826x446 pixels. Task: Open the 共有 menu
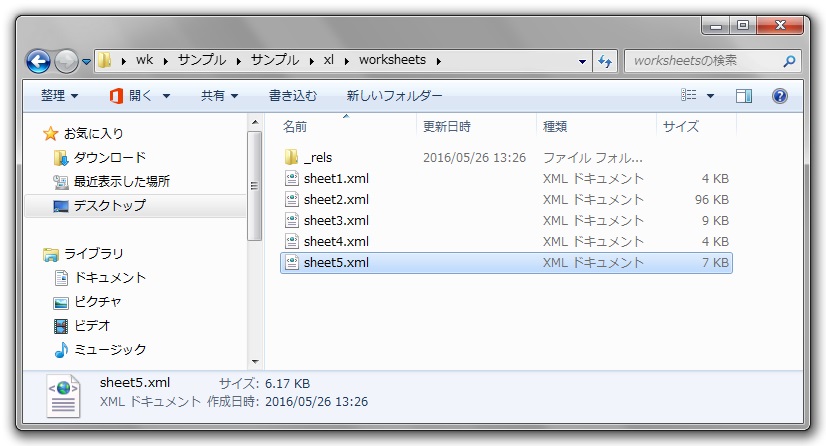(219, 96)
